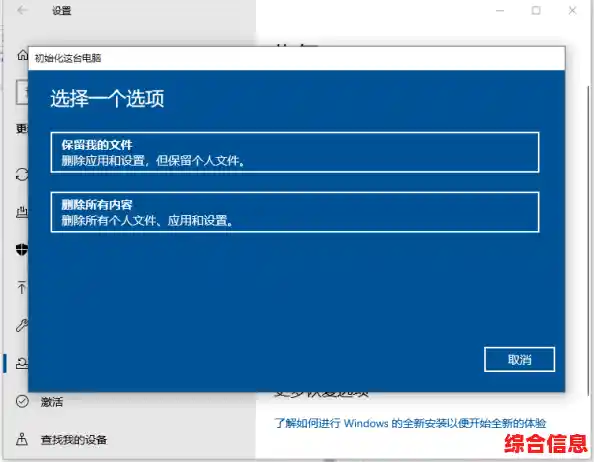Click the 初始化这台电脑 dialog title
This screenshot has height=462, width=594.
[x=68, y=58]
